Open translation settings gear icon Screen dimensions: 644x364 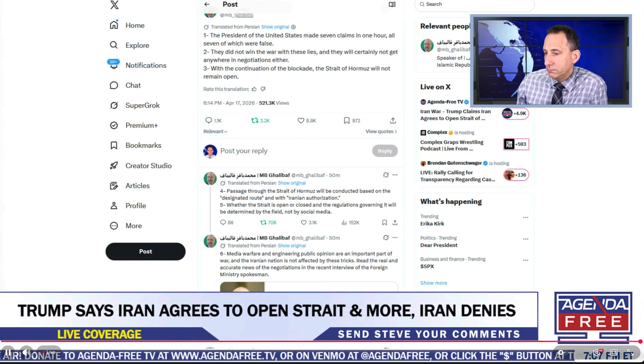[293, 27]
